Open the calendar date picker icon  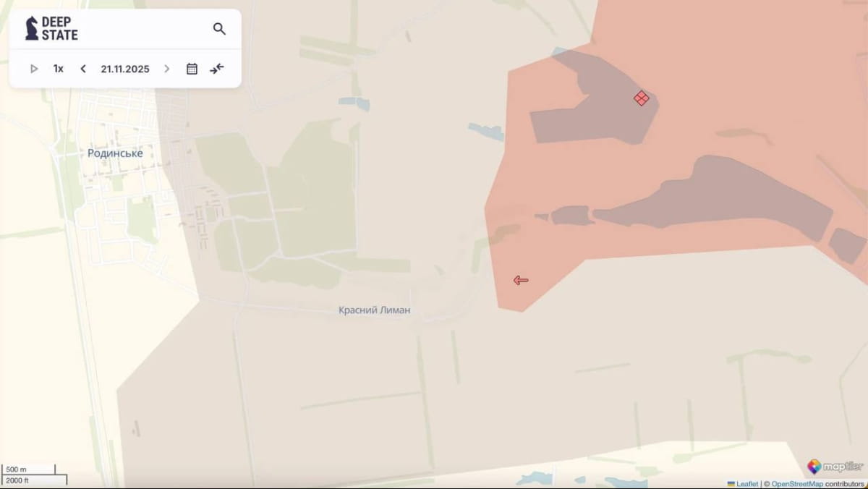(192, 69)
